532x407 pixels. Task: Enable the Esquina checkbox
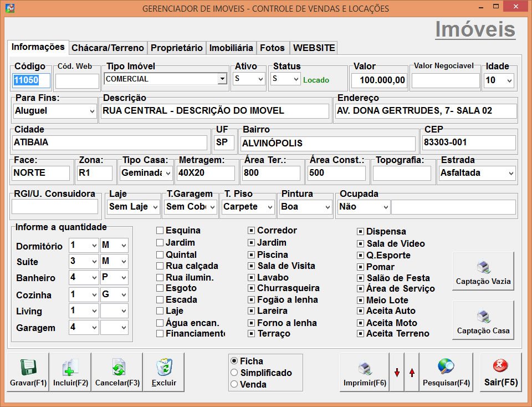coord(159,230)
